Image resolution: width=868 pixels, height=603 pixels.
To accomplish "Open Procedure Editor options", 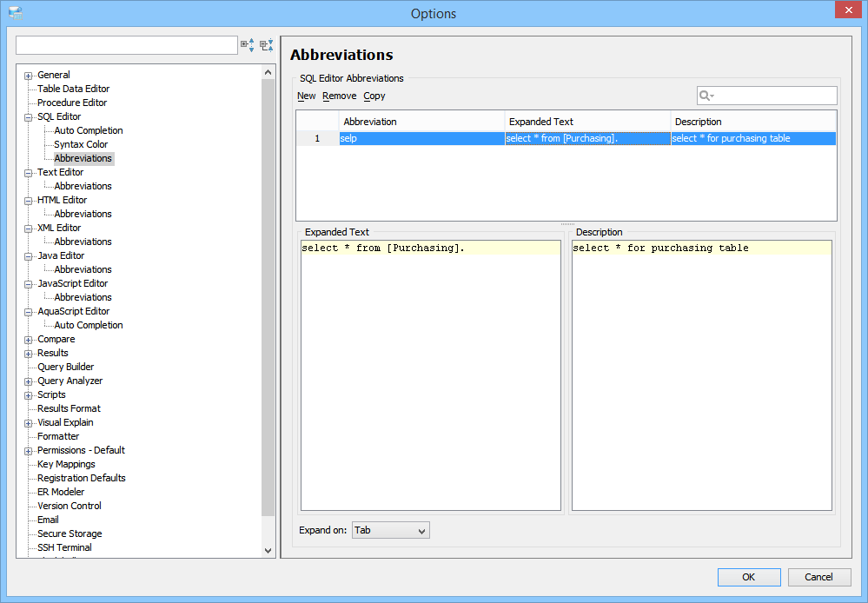I will click(72, 103).
